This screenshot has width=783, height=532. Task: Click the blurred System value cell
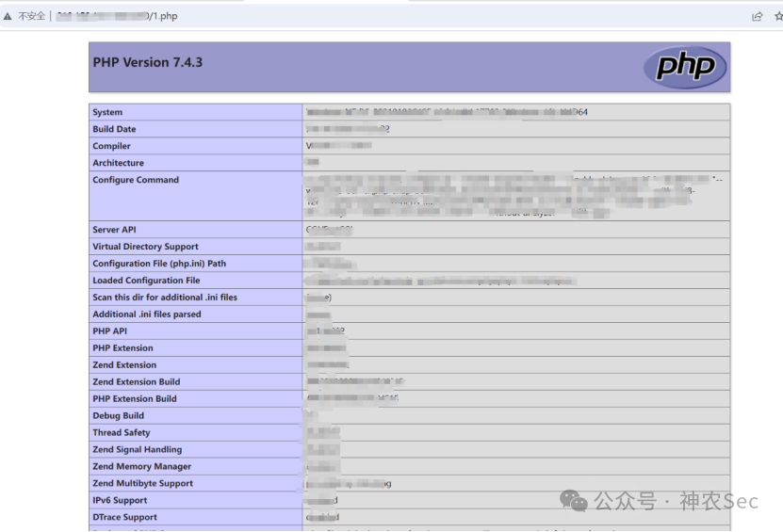(515, 112)
